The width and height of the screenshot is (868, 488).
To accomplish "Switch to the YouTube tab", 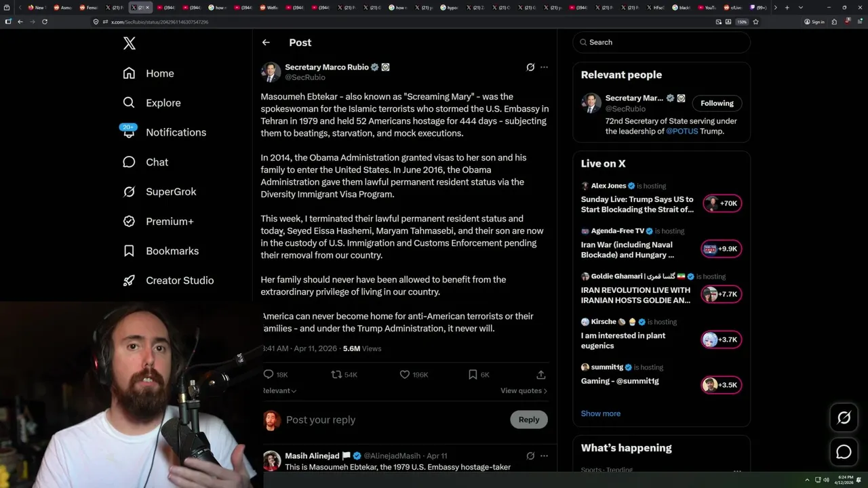I will [707, 7].
